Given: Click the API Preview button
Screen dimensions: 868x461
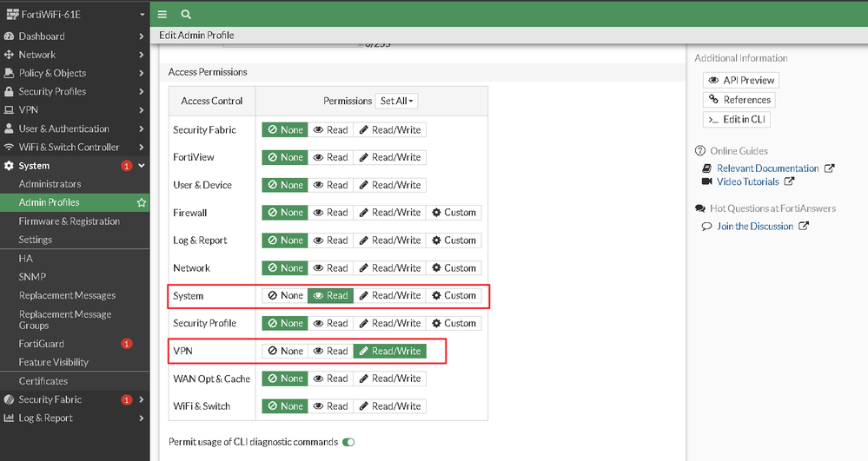Looking at the screenshot, I should (x=741, y=80).
